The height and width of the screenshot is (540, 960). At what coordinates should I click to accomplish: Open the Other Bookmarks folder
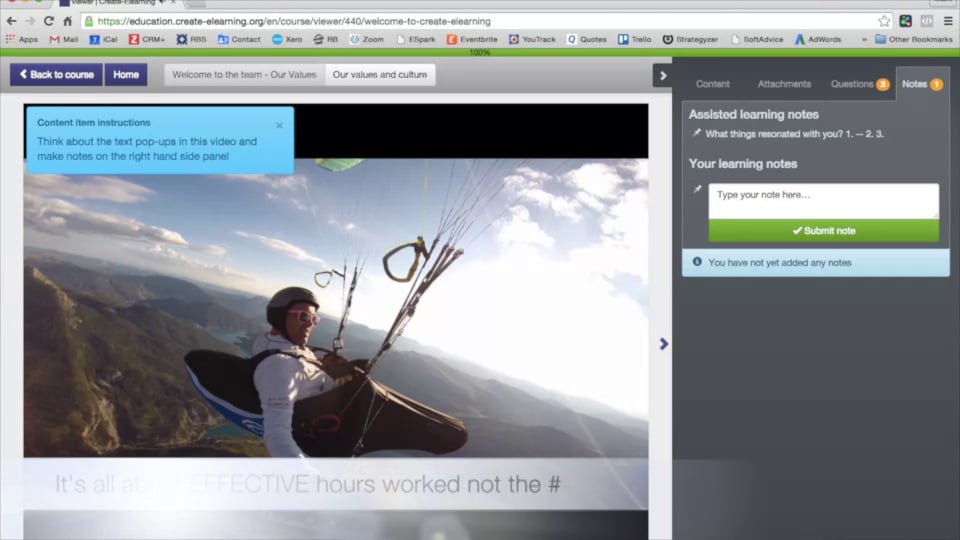[913, 39]
